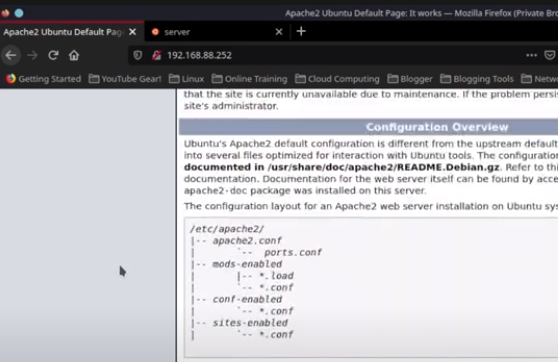Click the mods-enabled entry
This screenshot has height=362, width=558.
click(247, 264)
